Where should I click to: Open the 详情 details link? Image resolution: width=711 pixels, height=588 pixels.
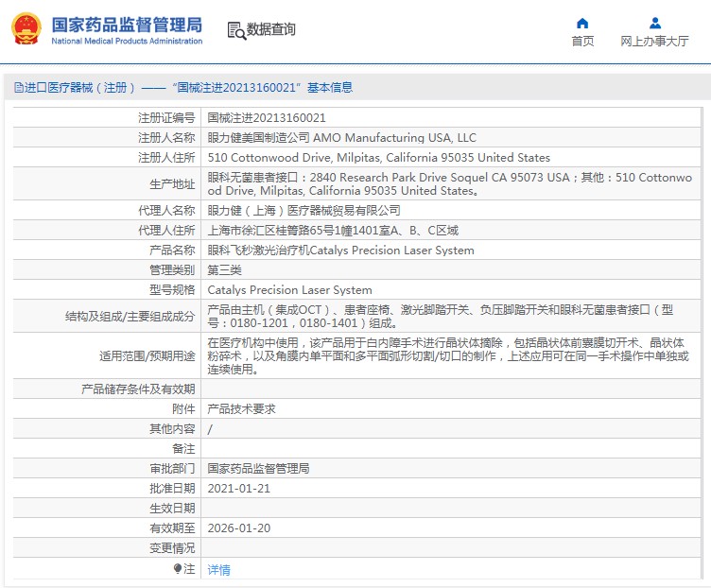click(219, 569)
